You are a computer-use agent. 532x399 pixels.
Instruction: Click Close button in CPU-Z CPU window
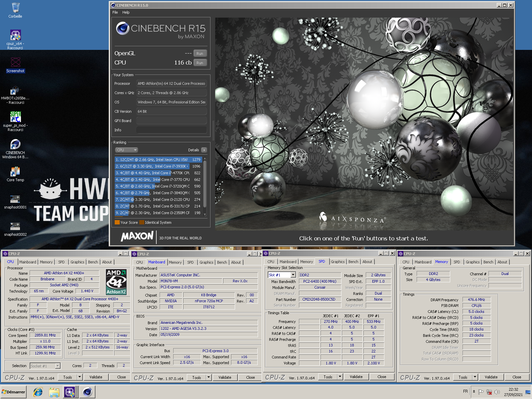click(x=121, y=377)
